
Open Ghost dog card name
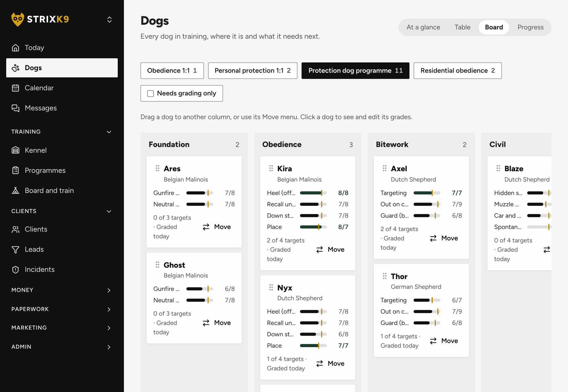[174, 265]
